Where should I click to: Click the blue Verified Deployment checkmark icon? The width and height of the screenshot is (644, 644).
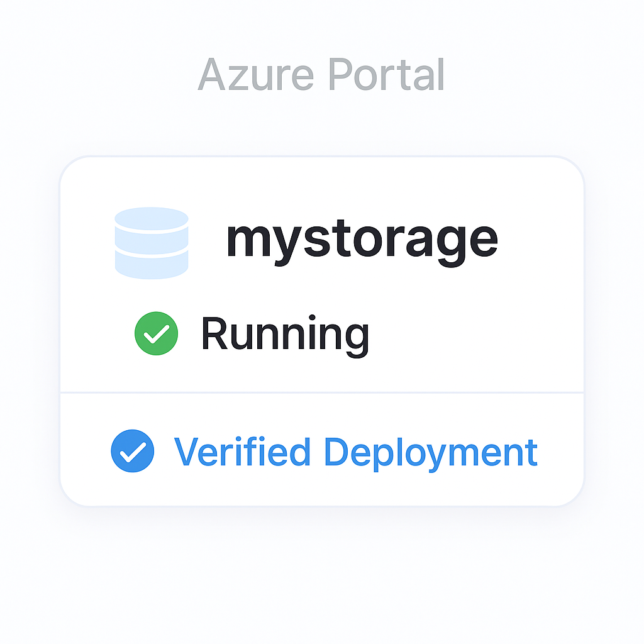pos(133,451)
